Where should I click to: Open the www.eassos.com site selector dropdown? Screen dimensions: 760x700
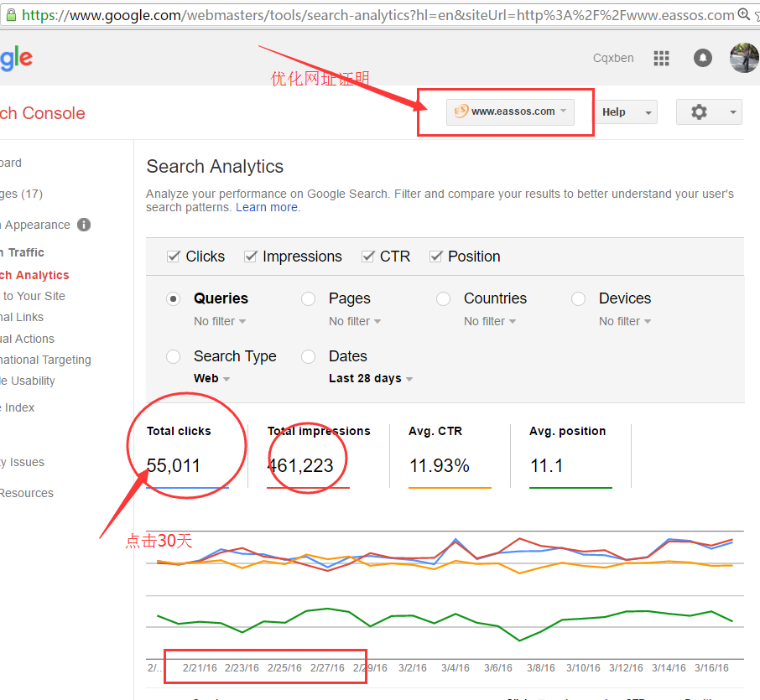[510, 111]
